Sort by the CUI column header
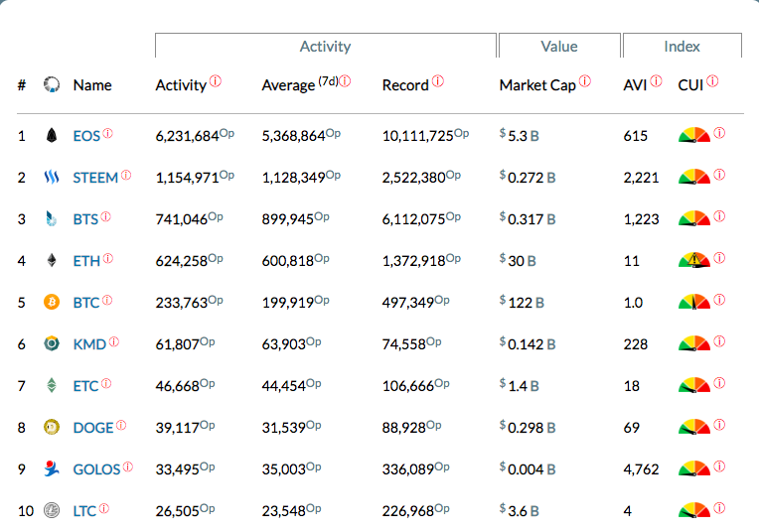This screenshot has width=759, height=532. 690,85
